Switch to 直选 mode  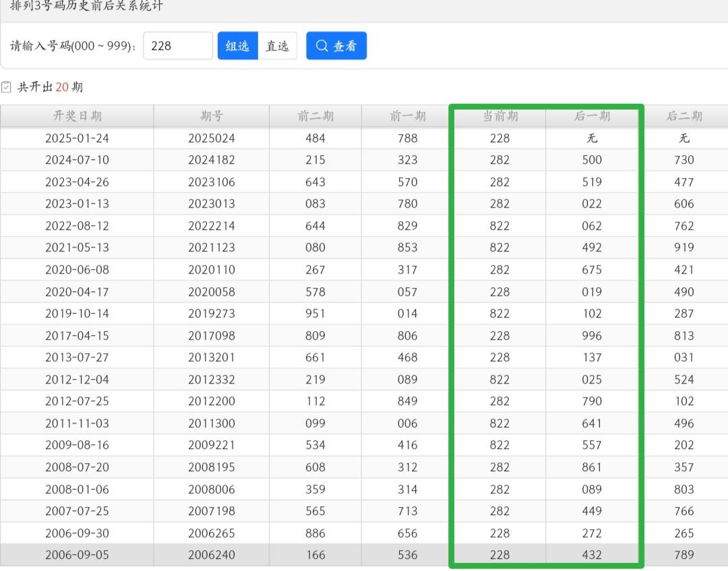[277, 46]
